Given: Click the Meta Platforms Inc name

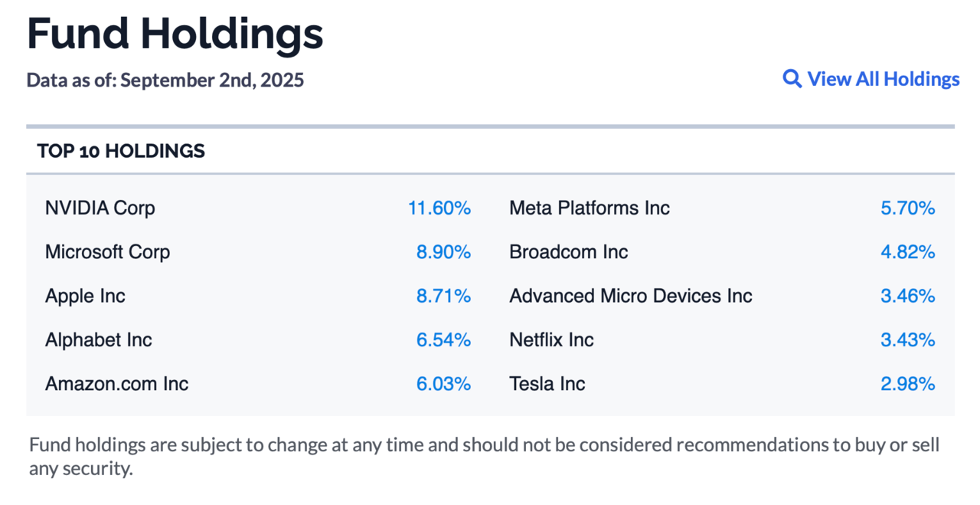Looking at the screenshot, I should tap(590, 208).
